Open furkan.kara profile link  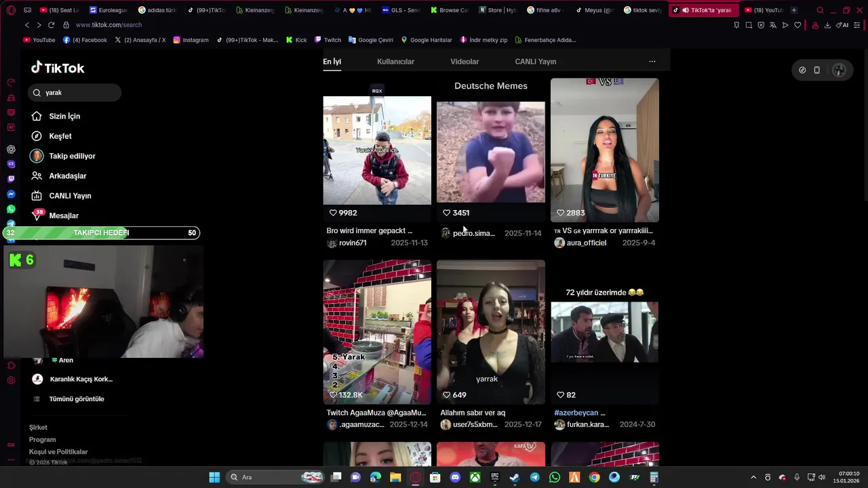(582, 425)
